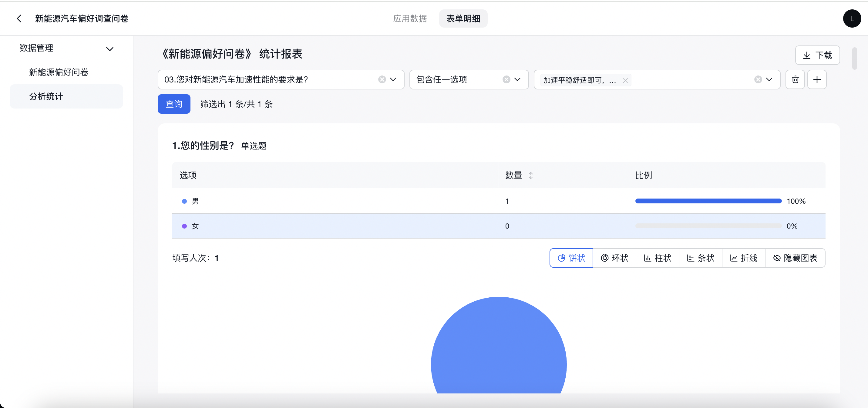Clear all selected option values

tap(758, 79)
